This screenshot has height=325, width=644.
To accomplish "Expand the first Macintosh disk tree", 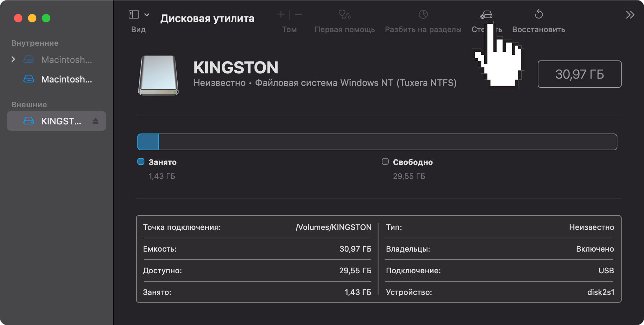I will (13, 59).
